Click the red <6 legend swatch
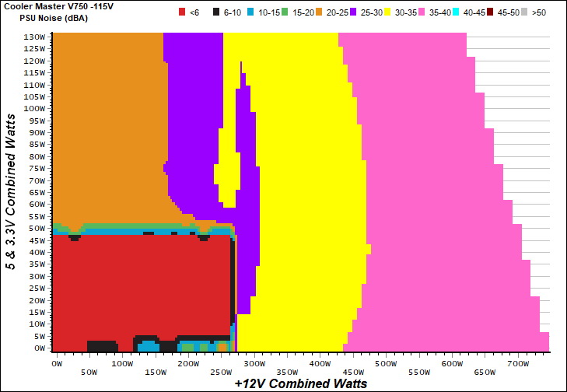Screen dimensions: 567x392 (x=183, y=12)
